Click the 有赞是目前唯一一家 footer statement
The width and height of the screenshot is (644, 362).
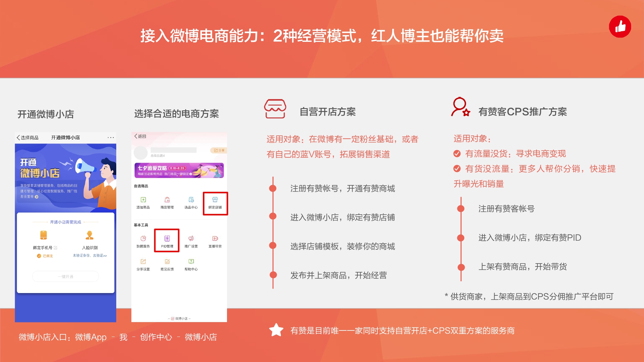(x=402, y=331)
